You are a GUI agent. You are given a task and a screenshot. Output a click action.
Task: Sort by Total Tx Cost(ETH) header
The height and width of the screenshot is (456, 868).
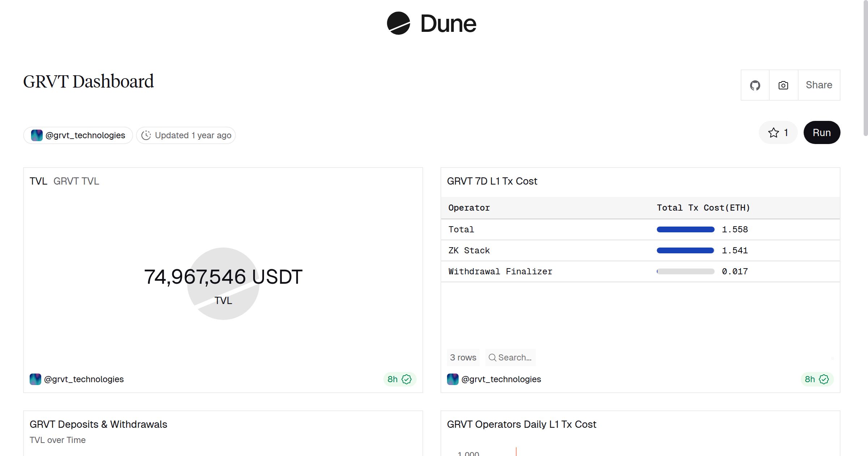coord(703,208)
